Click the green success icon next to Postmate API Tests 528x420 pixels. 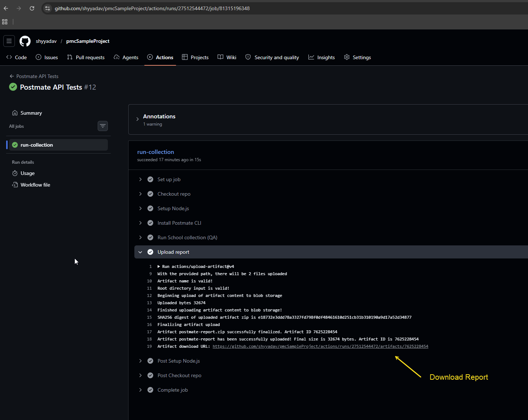[13, 87]
